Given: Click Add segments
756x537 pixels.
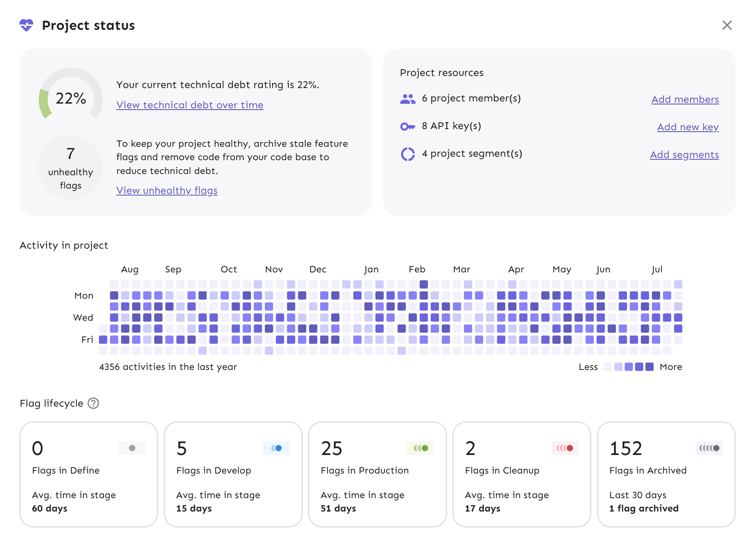Looking at the screenshot, I should pos(684,155).
